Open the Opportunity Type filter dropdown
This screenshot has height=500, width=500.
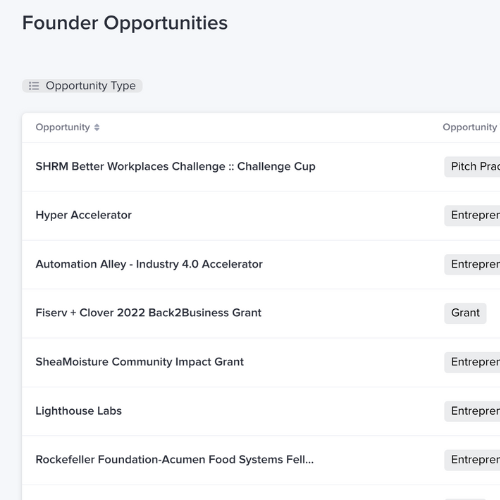tap(82, 86)
